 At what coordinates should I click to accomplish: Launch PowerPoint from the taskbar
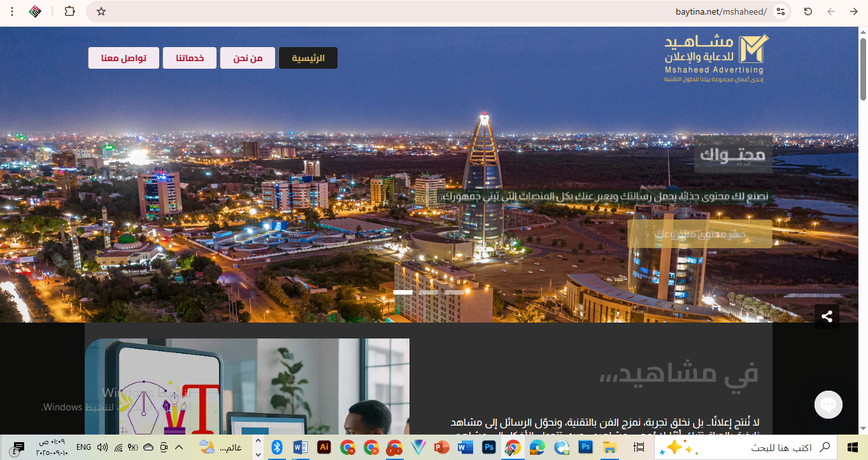442,447
